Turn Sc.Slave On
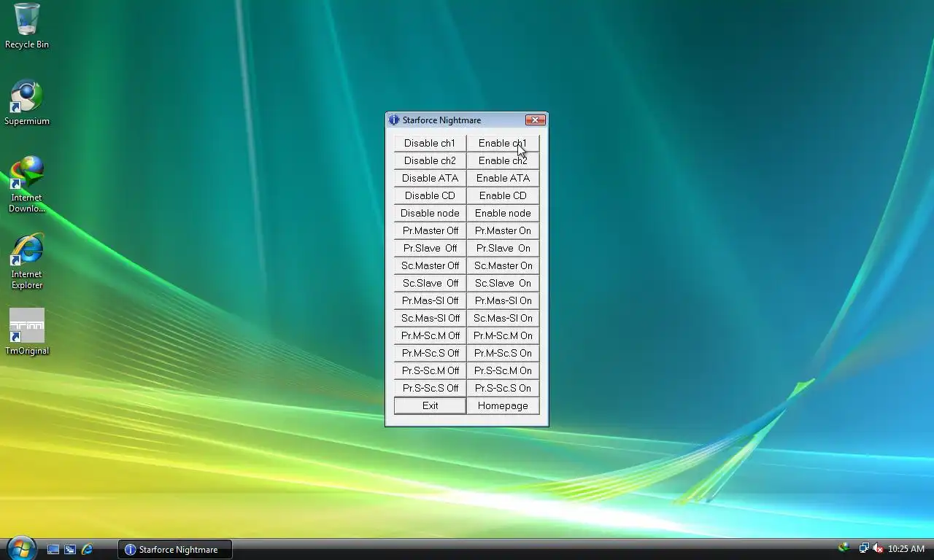934x560 pixels. tap(503, 283)
